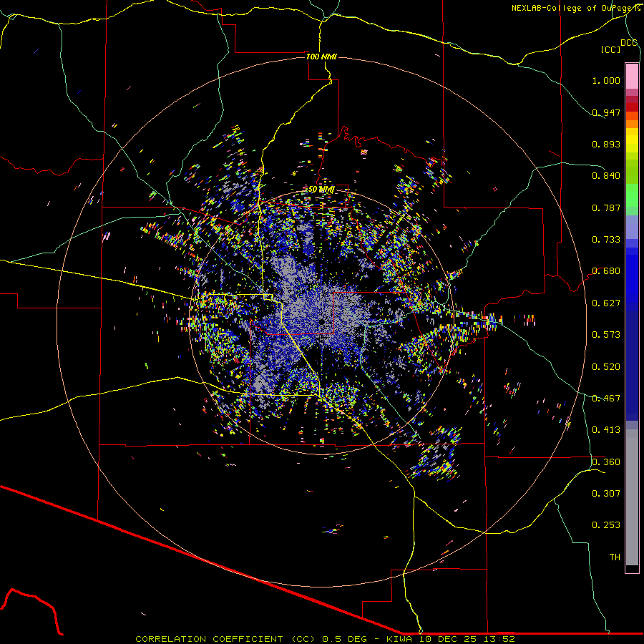Click the pink swatch at top of color bar
The width and height of the screenshot is (644, 644).
pos(632,76)
